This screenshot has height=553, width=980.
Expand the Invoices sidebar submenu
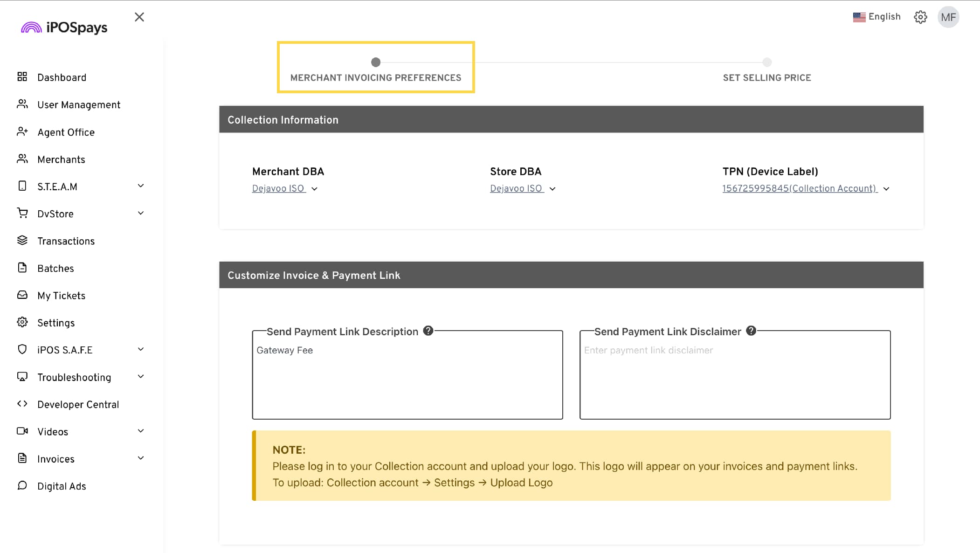(x=141, y=458)
